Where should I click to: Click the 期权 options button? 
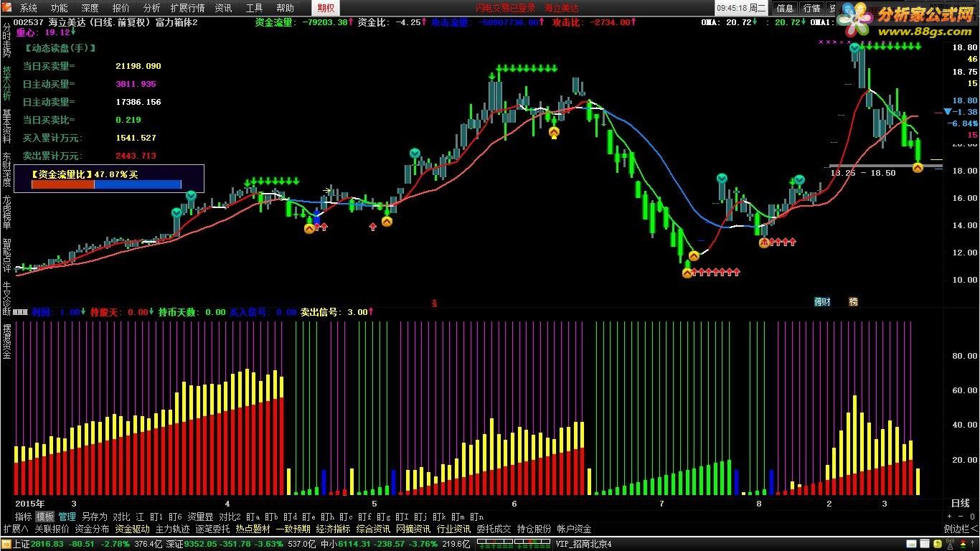pos(326,9)
